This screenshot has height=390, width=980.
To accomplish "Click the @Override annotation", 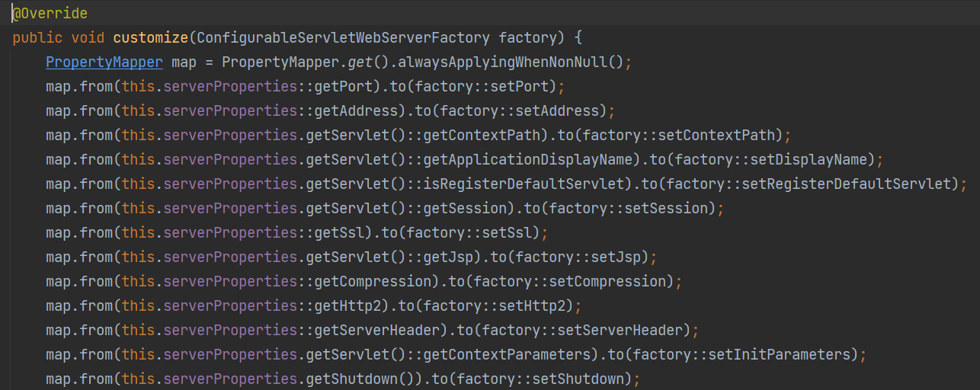I will tap(50, 14).
